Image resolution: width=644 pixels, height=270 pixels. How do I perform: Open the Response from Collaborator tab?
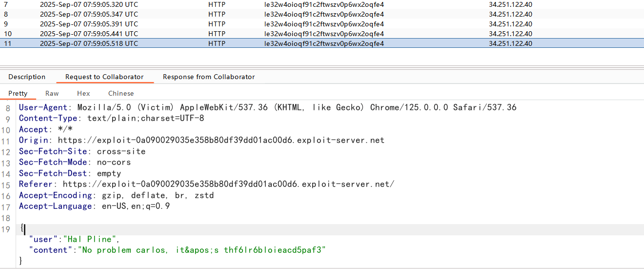pyautogui.click(x=209, y=77)
